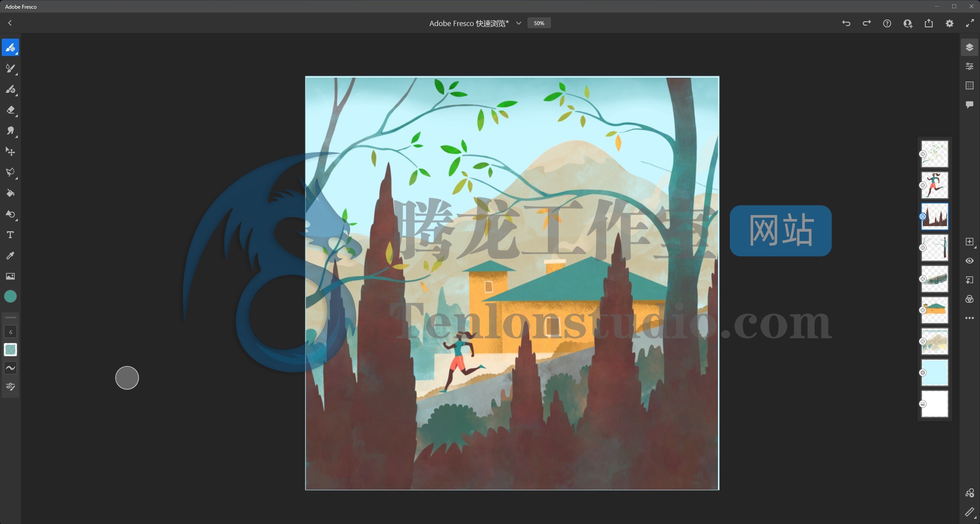This screenshot has width=980, height=524.
Task: Select the Pixel Brush tool
Action: [10, 47]
